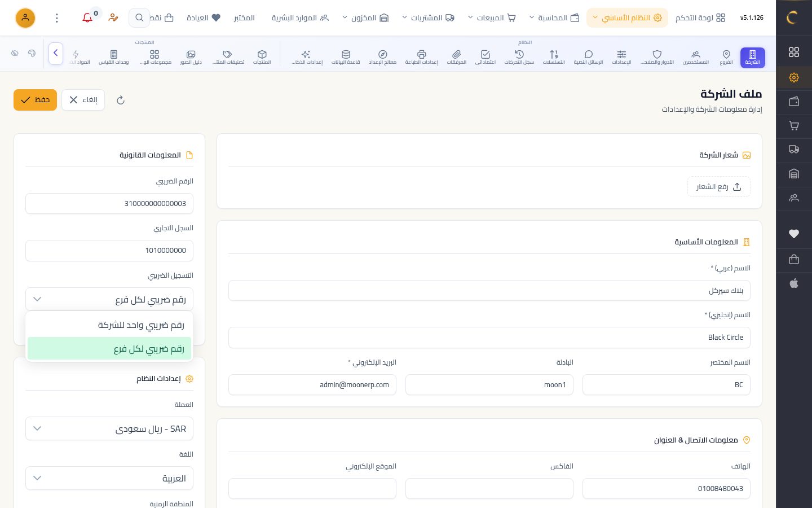812x508 pixels.
Task: Open the وحدات grid icon next to دليل الصور
Action: tap(155, 57)
